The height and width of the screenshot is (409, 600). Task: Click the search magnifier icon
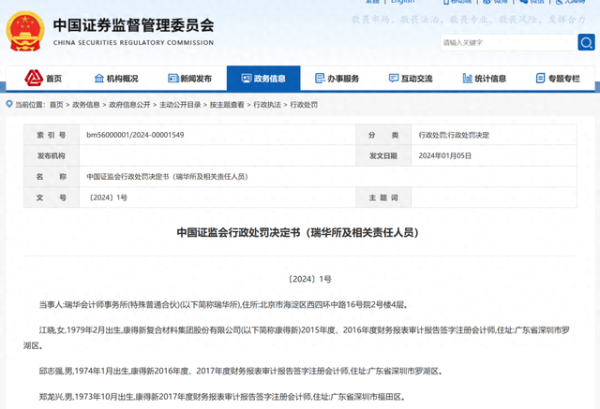point(586,43)
